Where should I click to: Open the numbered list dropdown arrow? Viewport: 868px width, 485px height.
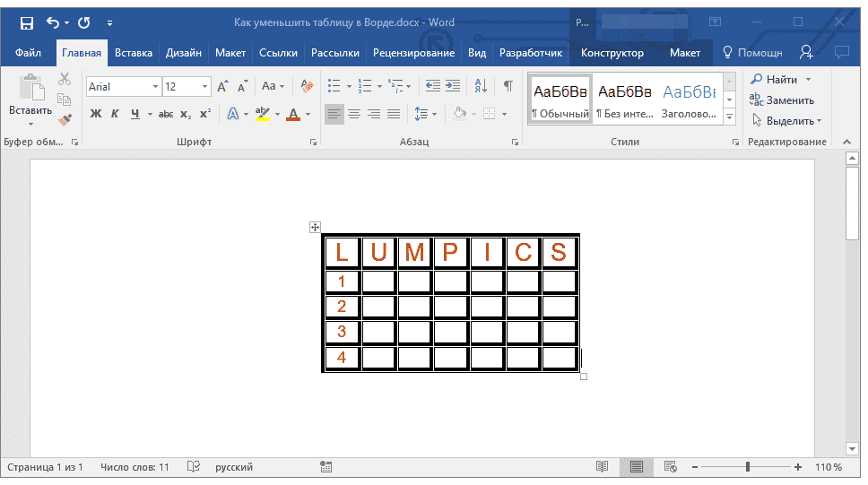(379, 86)
